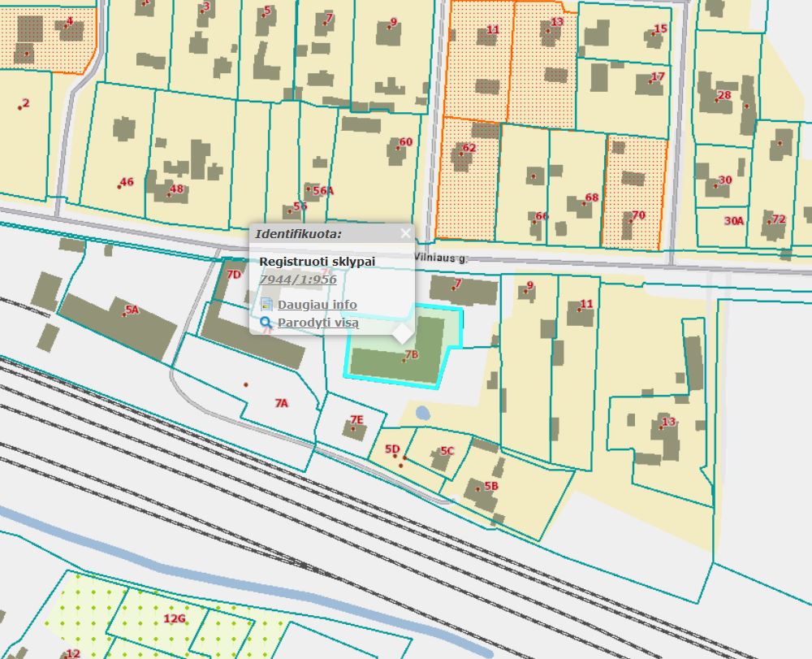This screenshot has width=812, height=659.
Task: Click the small building labeled 7E
Action: click(x=354, y=430)
